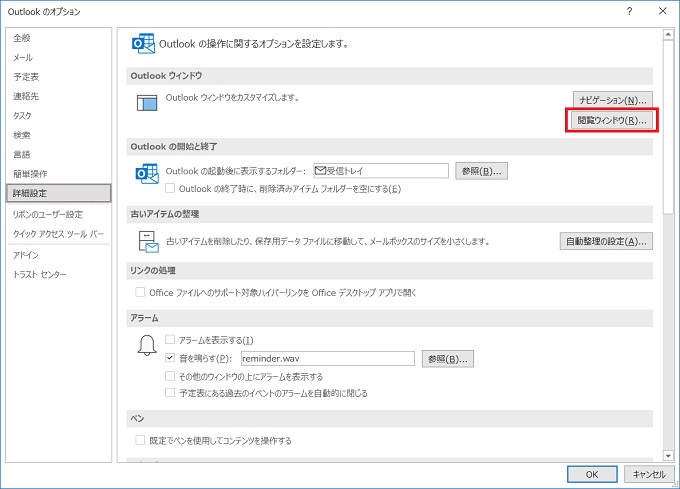Click the help question mark icon

[629, 11]
